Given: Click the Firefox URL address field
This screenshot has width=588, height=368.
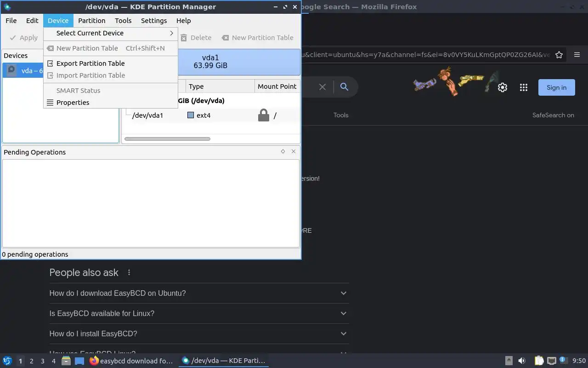Looking at the screenshot, I should (x=425, y=55).
